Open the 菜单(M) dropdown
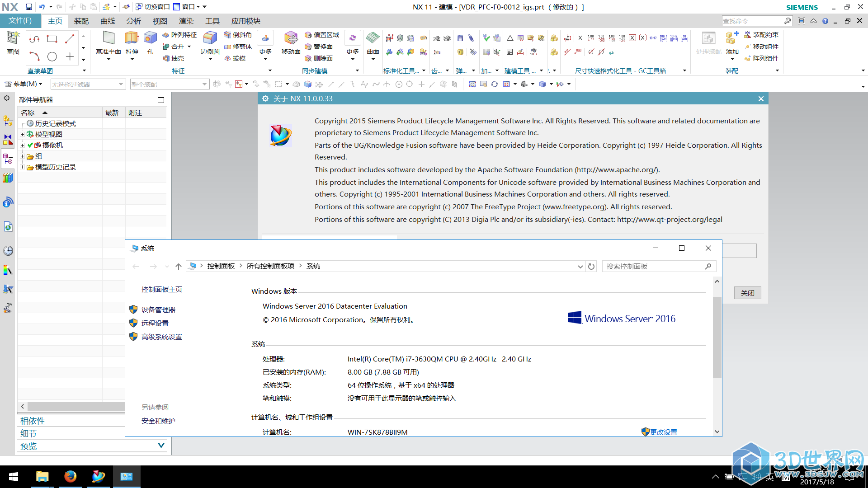The height and width of the screenshot is (488, 868). pyautogui.click(x=23, y=84)
